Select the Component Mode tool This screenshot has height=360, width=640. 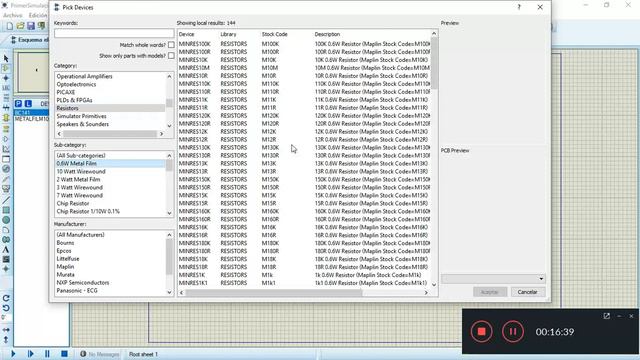point(6,68)
